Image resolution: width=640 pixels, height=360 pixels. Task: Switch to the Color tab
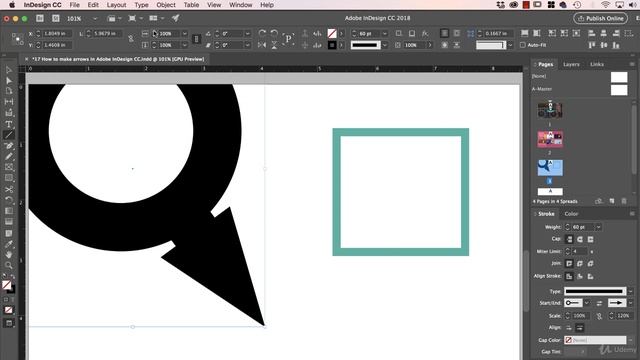click(x=571, y=214)
